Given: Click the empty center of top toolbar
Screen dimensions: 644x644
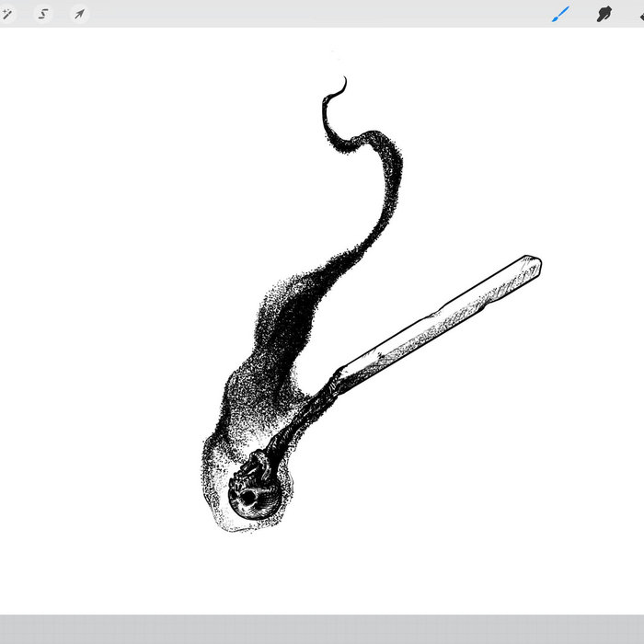Looking at the screenshot, I should point(313,14).
